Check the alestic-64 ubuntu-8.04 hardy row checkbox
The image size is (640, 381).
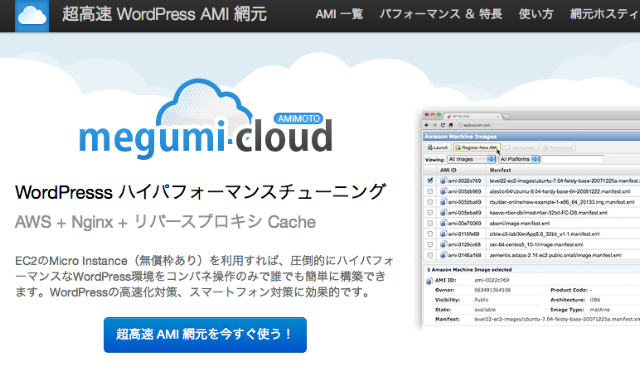(430, 191)
